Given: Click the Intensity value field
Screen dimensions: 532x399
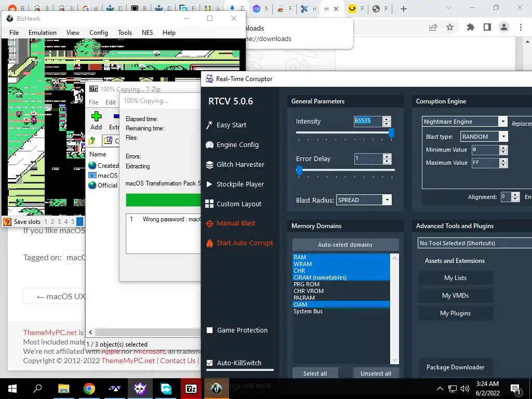Looking at the screenshot, I should coord(368,121).
